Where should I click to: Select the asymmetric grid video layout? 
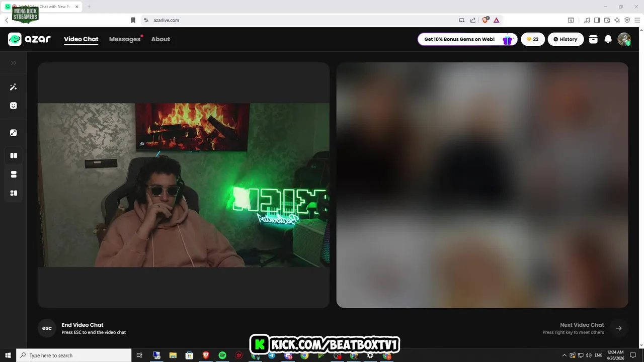pos(14,193)
